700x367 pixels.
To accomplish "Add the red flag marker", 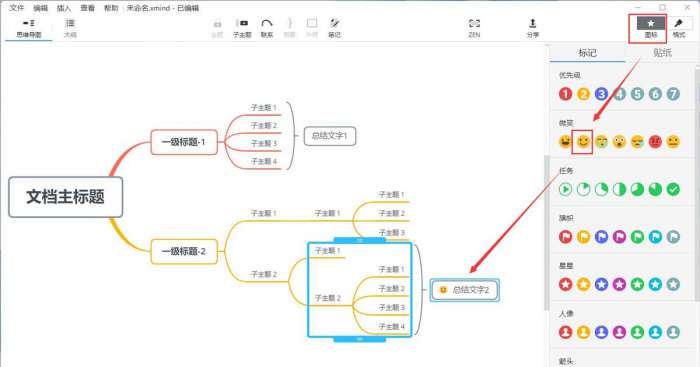I will tap(565, 237).
